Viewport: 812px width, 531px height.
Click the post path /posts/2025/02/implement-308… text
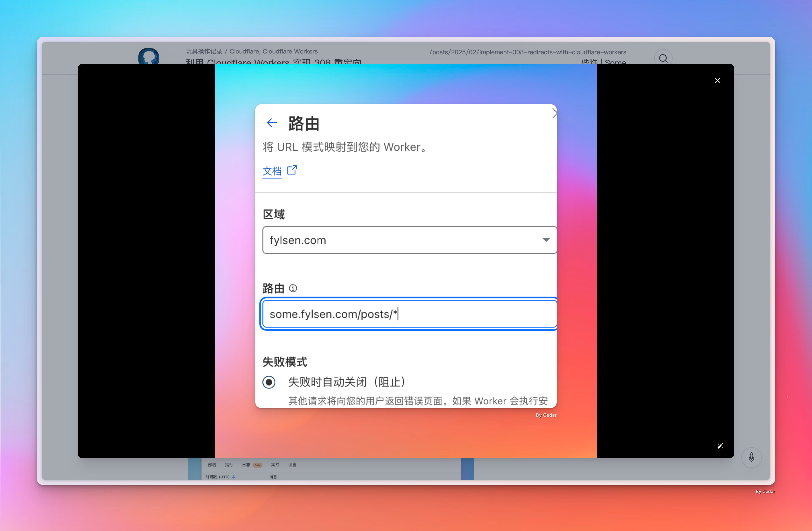coord(528,52)
